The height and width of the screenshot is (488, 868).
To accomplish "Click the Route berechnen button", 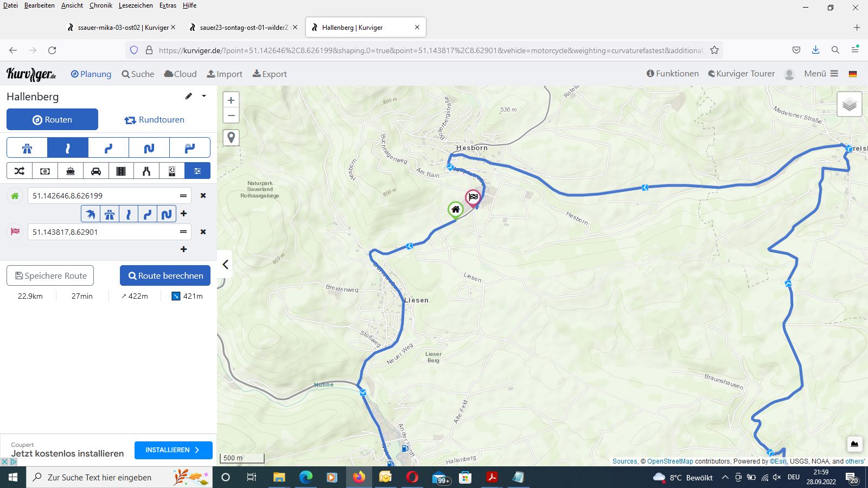I will pyautogui.click(x=165, y=275).
